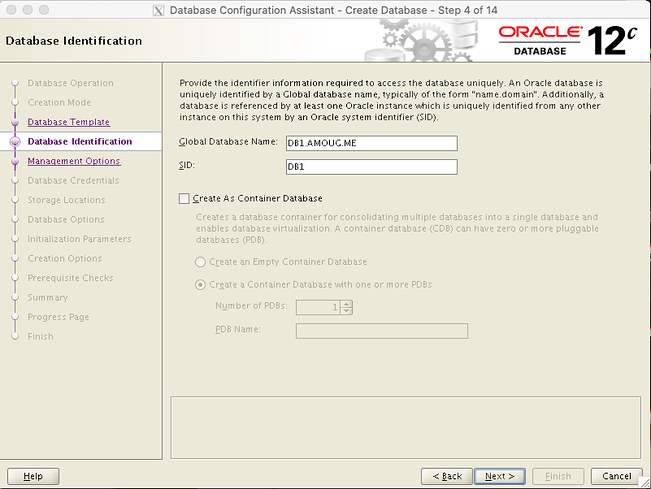Click the 'Number of PDBs:' label
The width and height of the screenshot is (651, 489).
coord(251,306)
